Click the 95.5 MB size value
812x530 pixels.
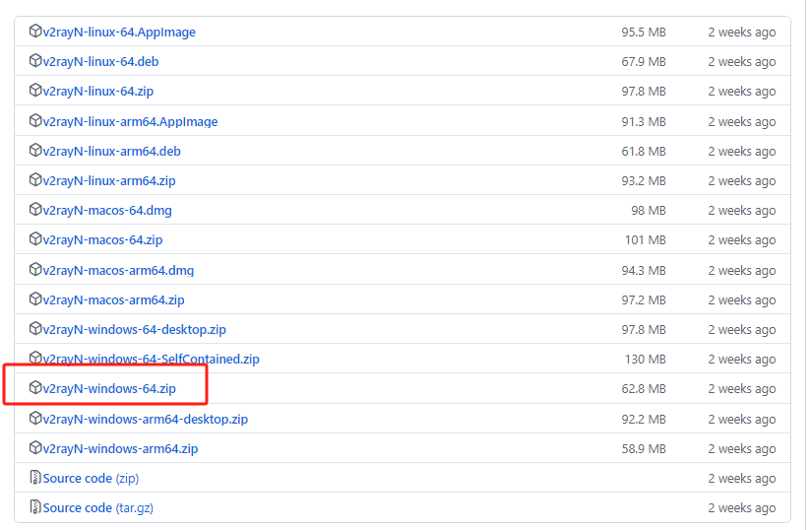(644, 33)
